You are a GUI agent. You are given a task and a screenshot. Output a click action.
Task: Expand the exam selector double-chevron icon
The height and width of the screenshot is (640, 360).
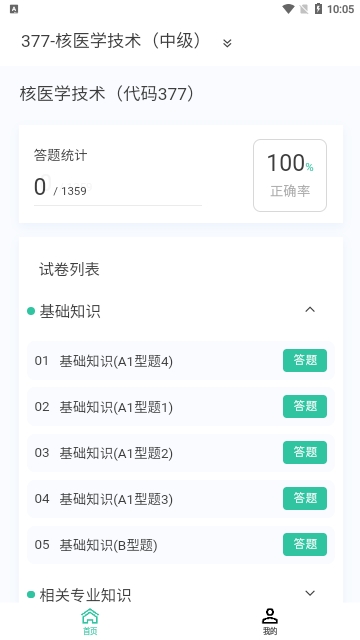227,42
